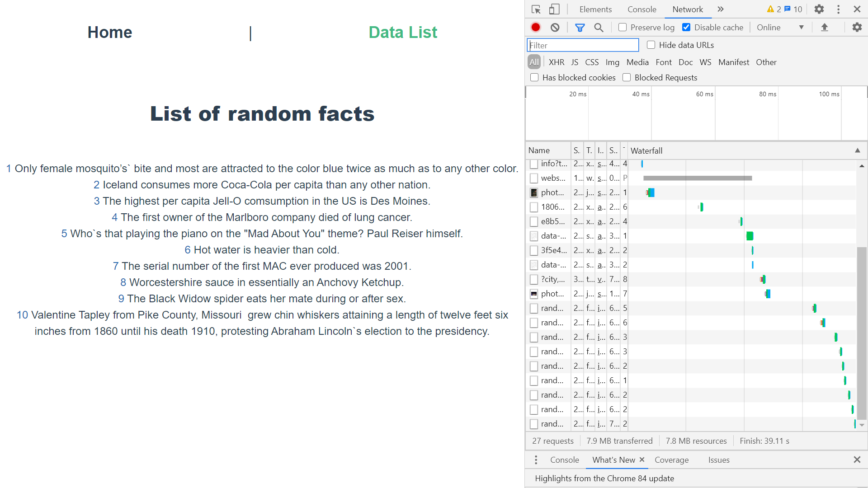Open the network search magnifier
The height and width of the screenshot is (488, 868).
coord(599,28)
